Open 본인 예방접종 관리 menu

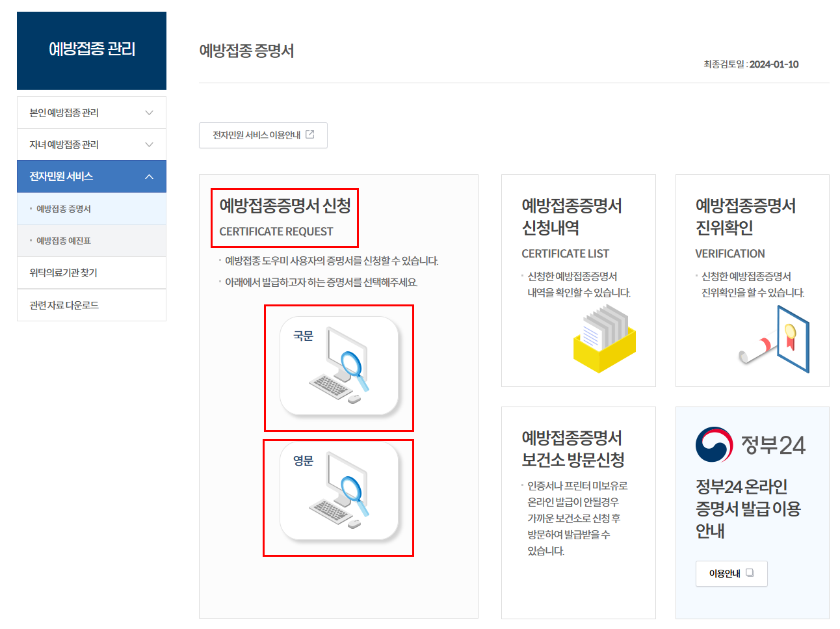point(92,113)
